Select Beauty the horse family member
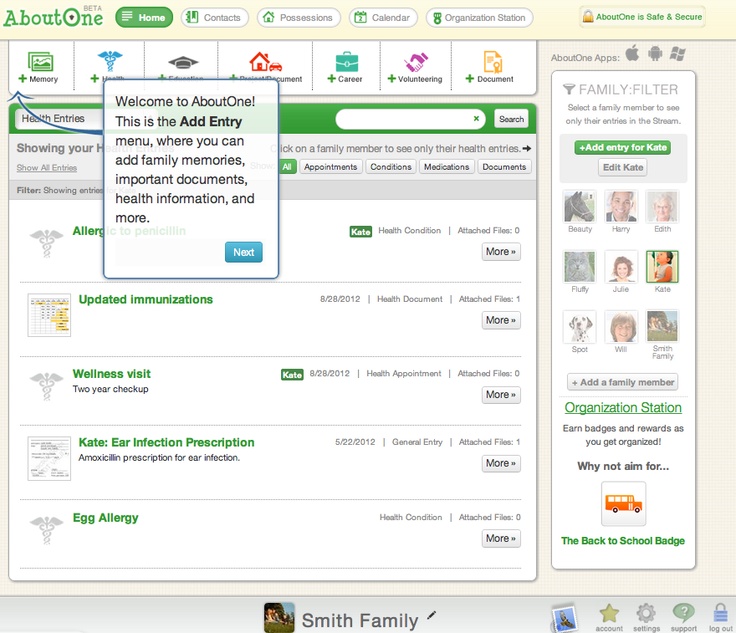Screen dimensions: 736x633 point(580,206)
